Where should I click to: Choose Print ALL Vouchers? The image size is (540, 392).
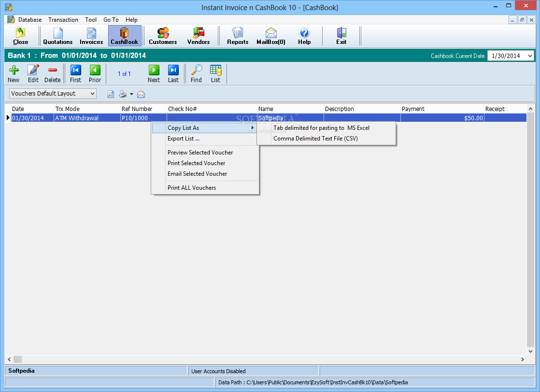(205, 188)
